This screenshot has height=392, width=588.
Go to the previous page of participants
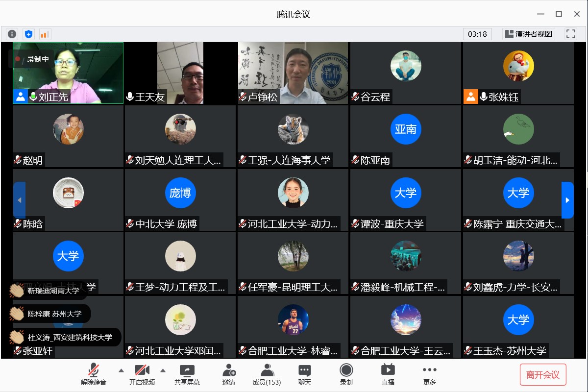[19, 200]
